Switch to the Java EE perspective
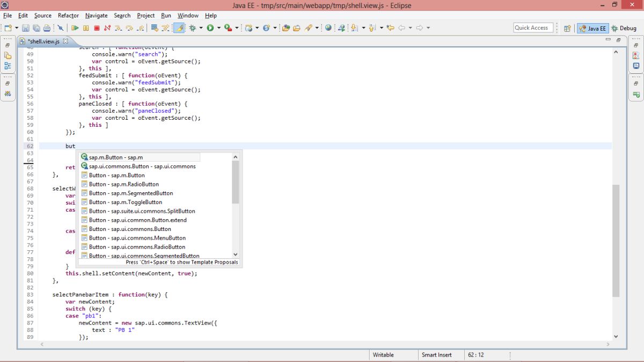This screenshot has height=362, width=644. coord(592,28)
